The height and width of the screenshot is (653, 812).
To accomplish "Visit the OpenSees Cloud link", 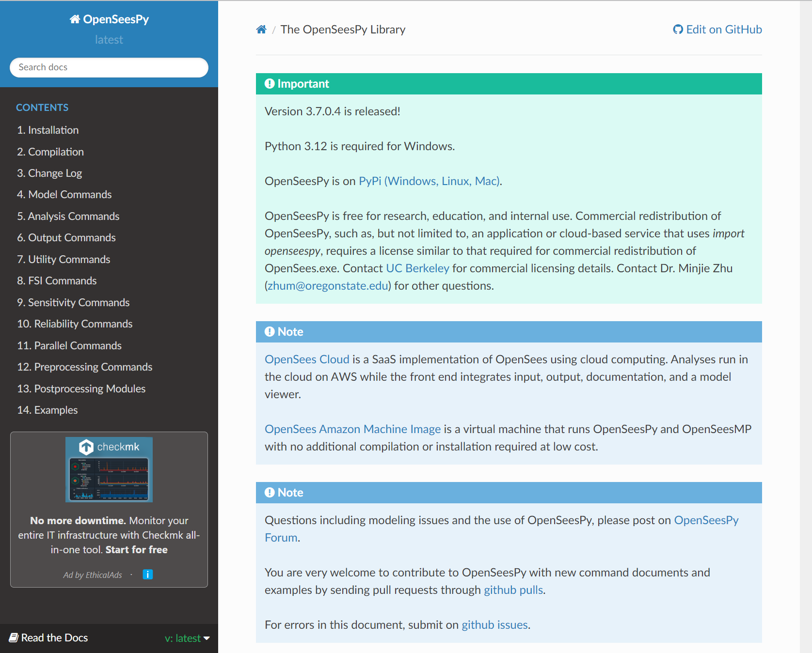I will coord(307,359).
